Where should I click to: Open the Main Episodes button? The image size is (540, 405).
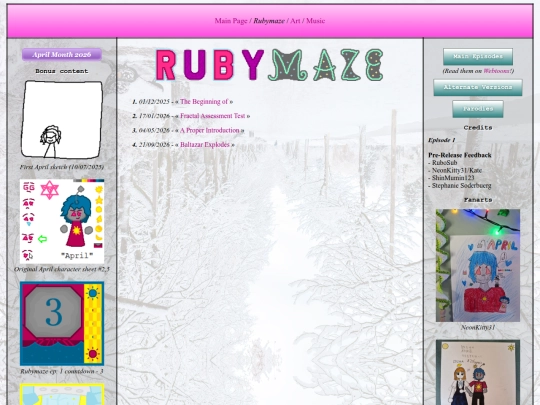(478, 56)
